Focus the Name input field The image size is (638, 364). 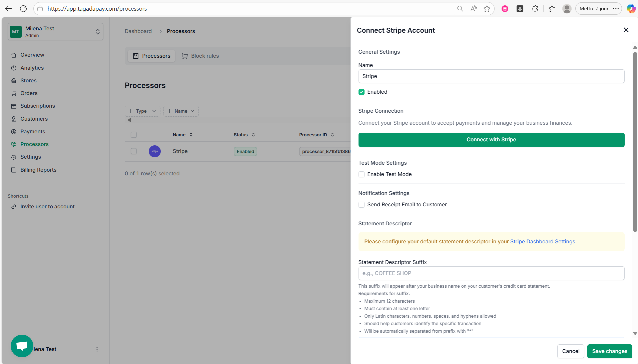(x=491, y=76)
